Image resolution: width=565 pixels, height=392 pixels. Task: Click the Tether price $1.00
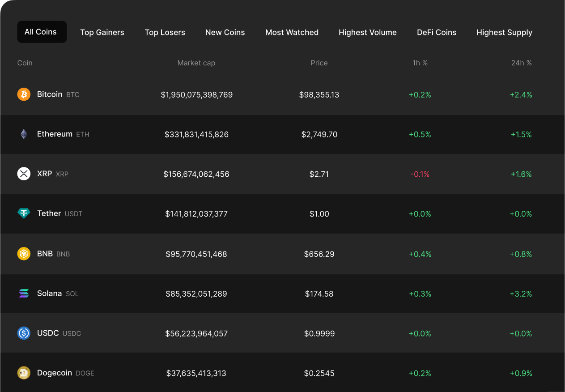click(319, 214)
